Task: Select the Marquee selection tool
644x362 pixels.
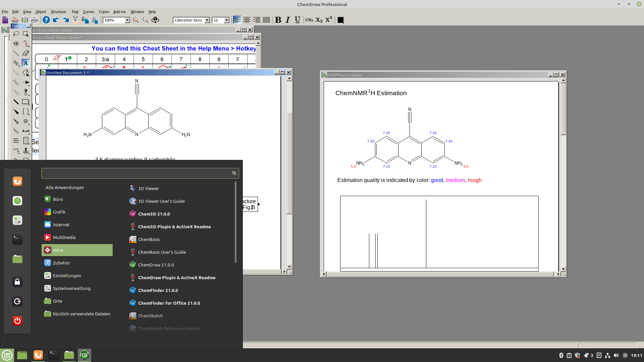Action: (26, 34)
